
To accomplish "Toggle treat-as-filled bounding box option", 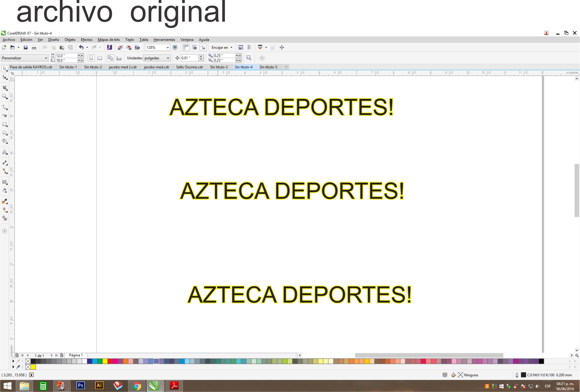I will pyautogui.click(x=249, y=58).
